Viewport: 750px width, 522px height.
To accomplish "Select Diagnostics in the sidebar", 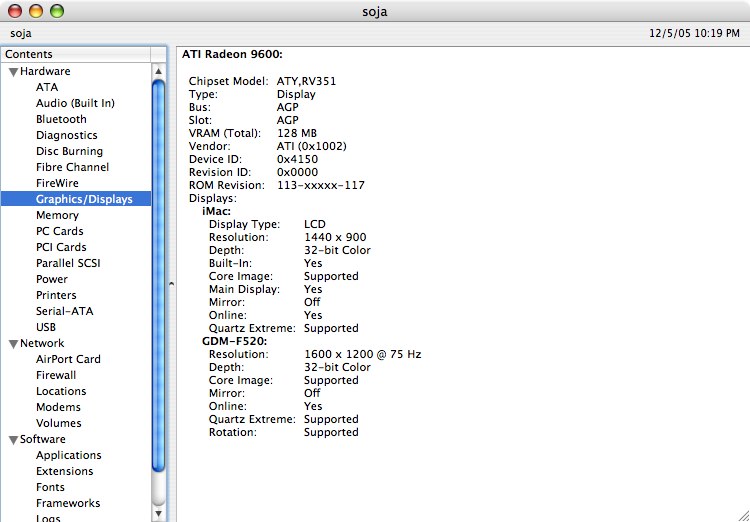I will click(66, 135).
